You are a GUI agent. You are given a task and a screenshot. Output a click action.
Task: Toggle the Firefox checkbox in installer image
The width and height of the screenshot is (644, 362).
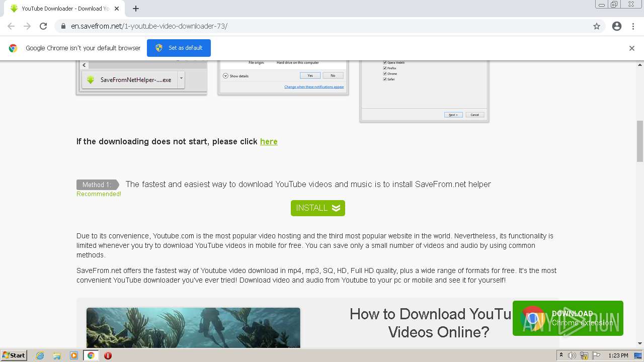[x=385, y=68]
